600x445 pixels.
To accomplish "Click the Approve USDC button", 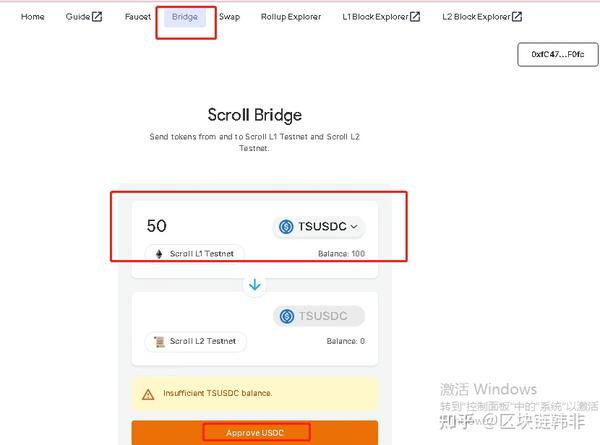I will [255, 433].
